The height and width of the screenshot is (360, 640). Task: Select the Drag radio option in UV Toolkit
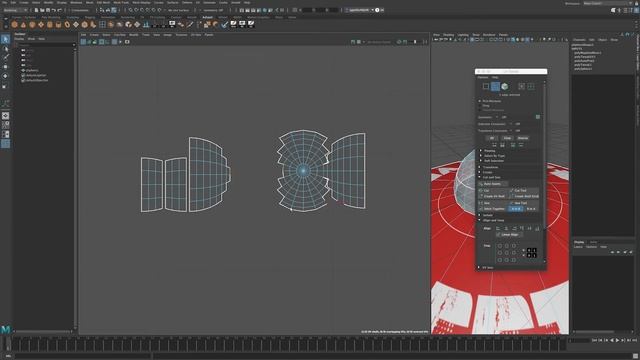point(480,106)
